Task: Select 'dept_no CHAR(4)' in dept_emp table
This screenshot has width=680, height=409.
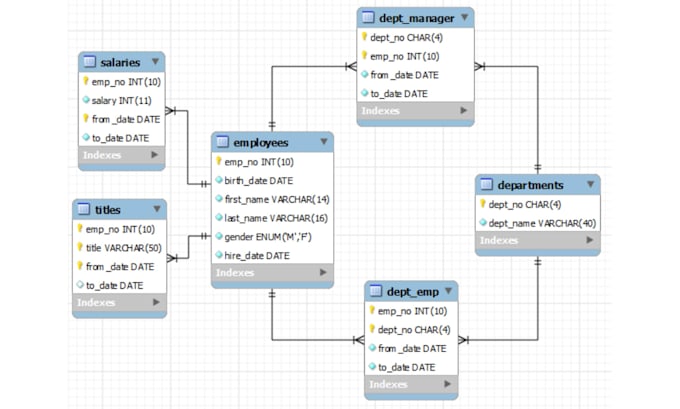Action: [414, 330]
